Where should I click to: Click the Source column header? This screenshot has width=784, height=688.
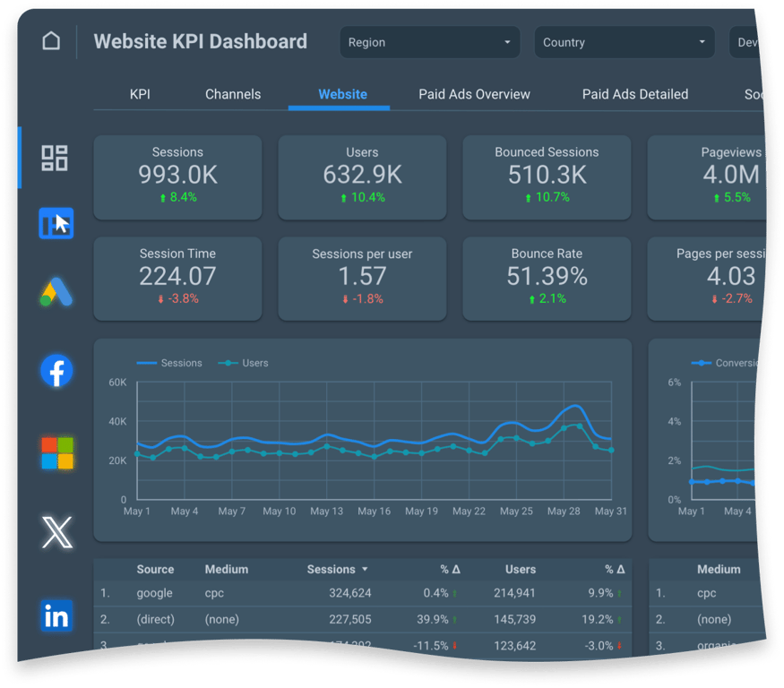[x=155, y=570]
